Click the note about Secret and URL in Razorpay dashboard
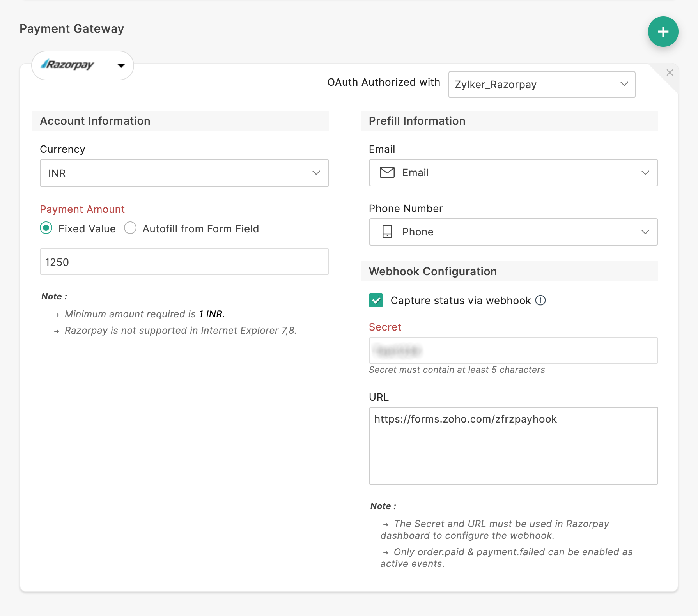This screenshot has height=616, width=698. [495, 529]
